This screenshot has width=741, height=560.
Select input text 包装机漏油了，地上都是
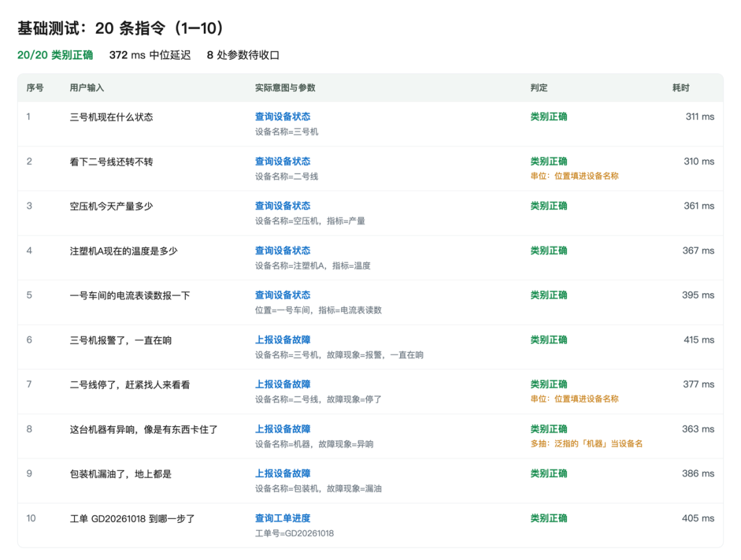121,474
